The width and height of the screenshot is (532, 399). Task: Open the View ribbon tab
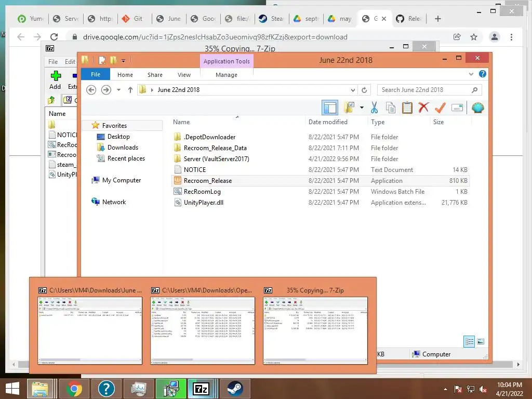coord(184,75)
